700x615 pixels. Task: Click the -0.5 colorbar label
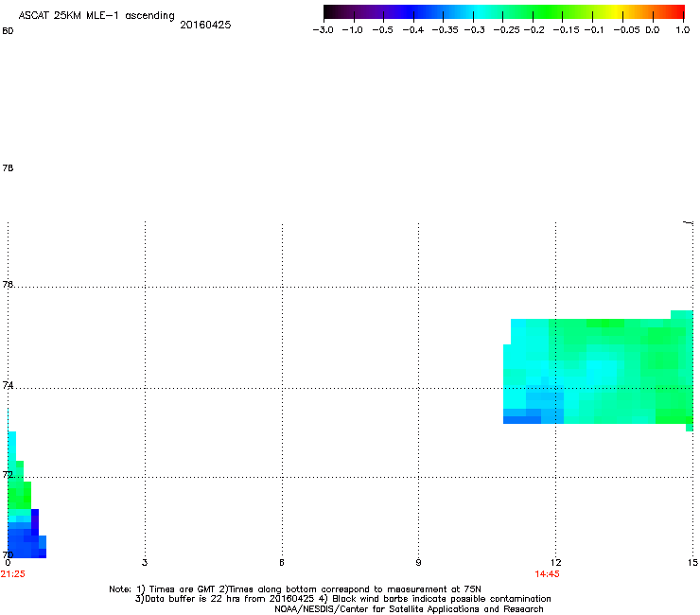382,30
